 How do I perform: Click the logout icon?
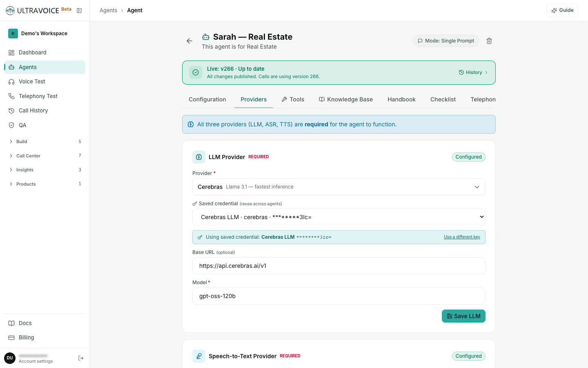[x=81, y=358]
